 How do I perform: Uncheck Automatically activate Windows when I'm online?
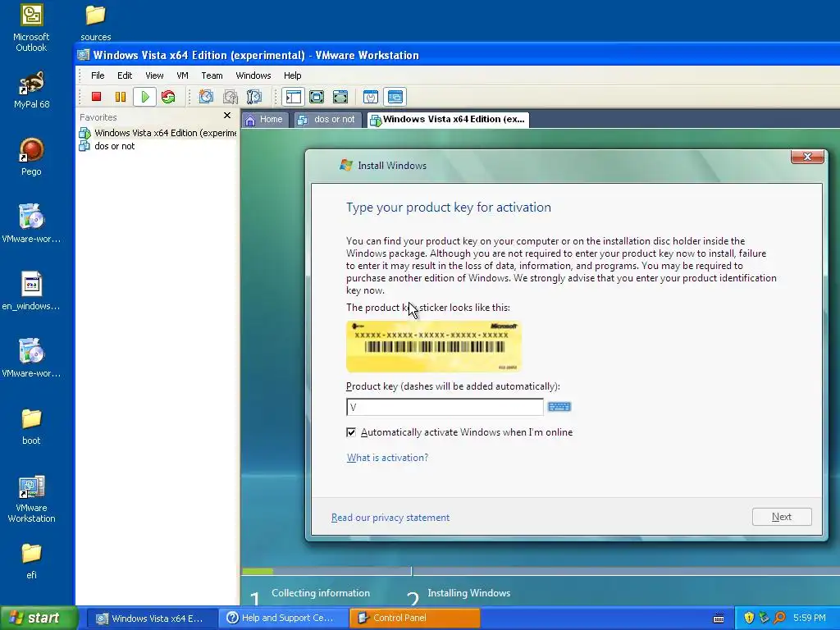pyautogui.click(x=351, y=432)
